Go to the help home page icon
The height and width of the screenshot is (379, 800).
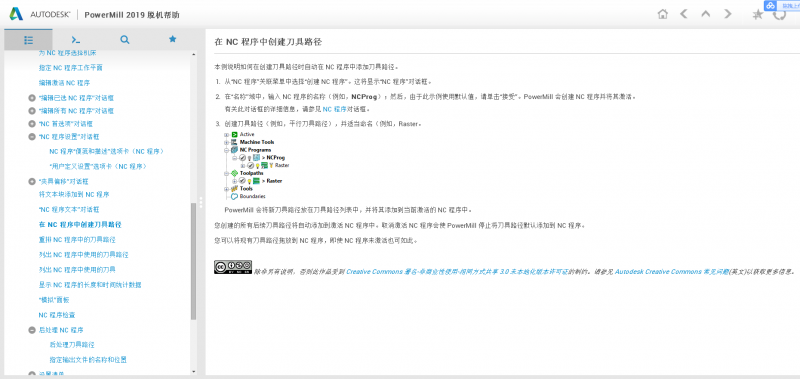coord(662,14)
